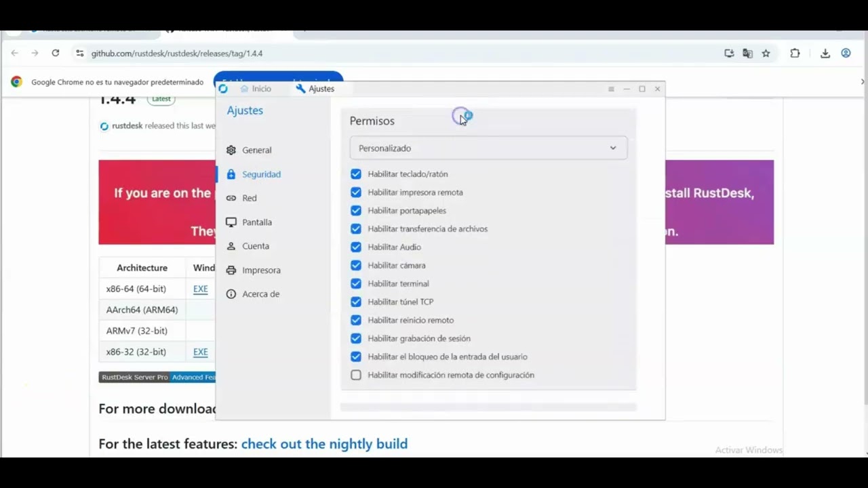Minimize the RustDesk window
Screen dimensions: 868x488
coord(627,89)
